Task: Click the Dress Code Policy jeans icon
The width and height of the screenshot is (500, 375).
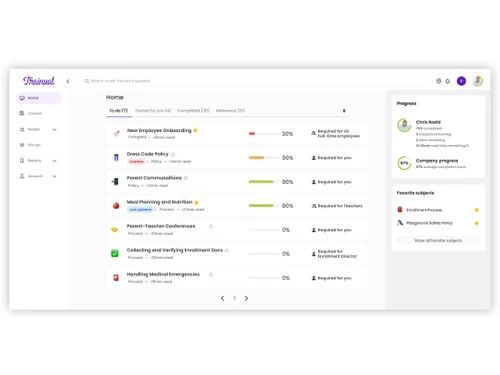Action: [116, 157]
